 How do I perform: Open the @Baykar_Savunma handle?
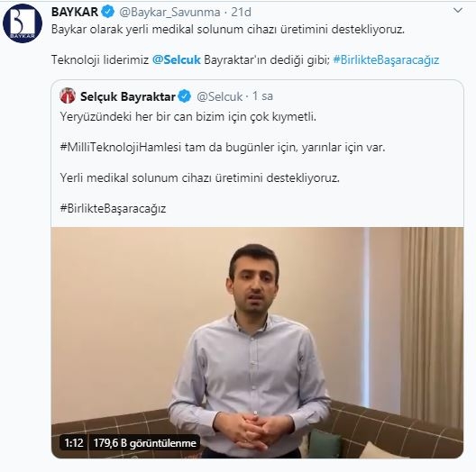click(169, 13)
